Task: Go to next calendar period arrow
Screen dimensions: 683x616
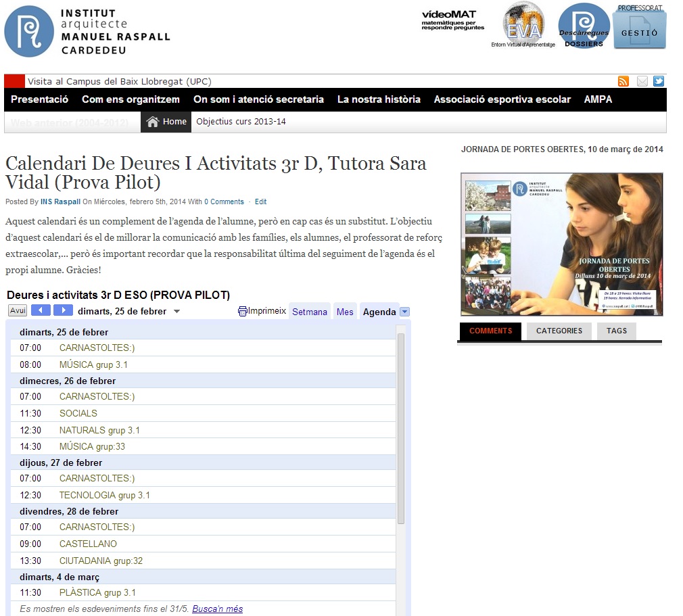Action: point(63,310)
